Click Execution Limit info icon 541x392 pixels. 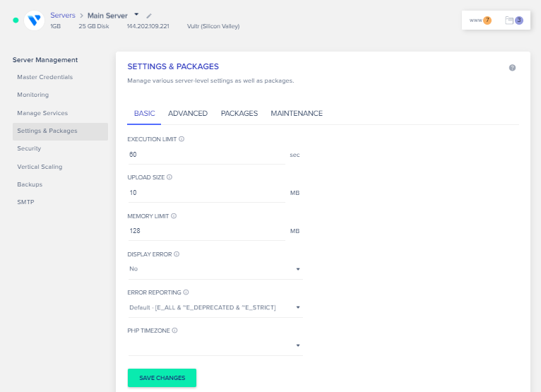pyautogui.click(x=182, y=139)
